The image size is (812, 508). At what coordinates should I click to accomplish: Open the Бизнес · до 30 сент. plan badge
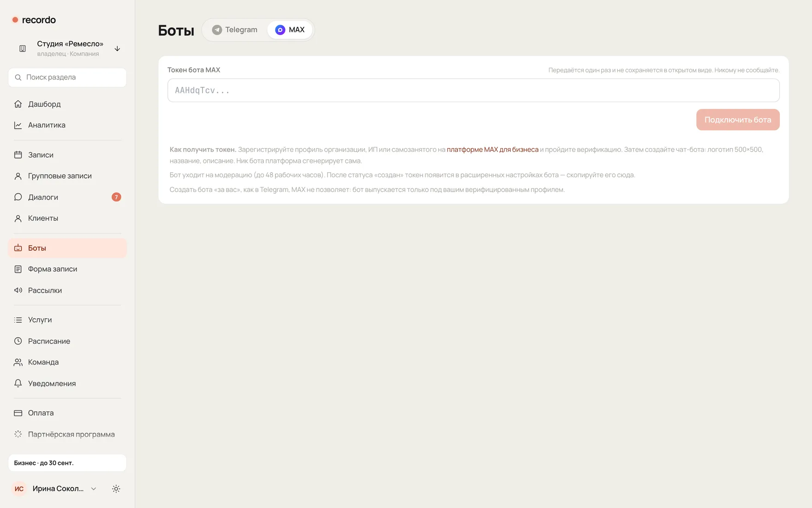67,463
